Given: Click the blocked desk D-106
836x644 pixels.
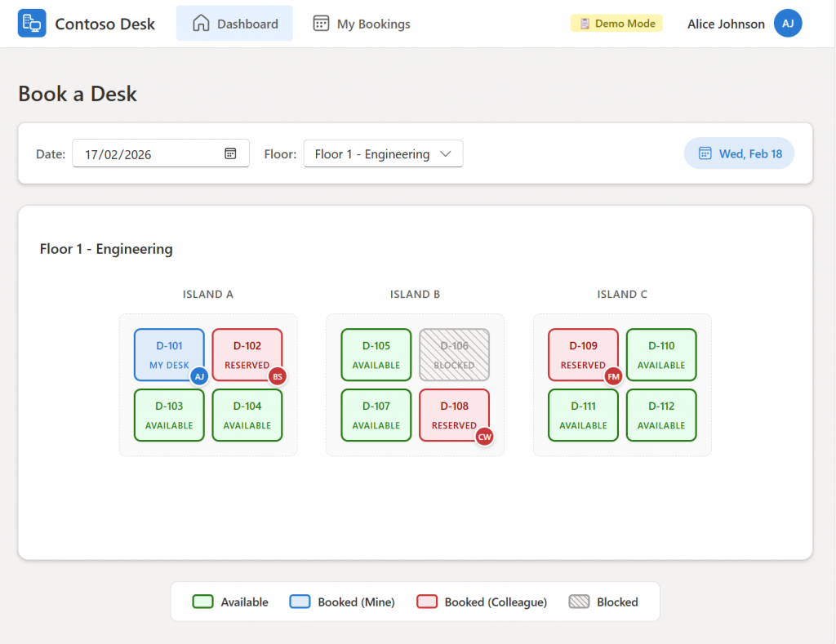Looking at the screenshot, I should pos(454,355).
